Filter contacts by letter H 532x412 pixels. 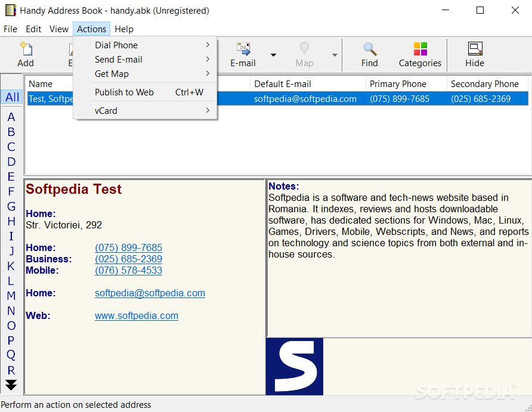click(11, 221)
